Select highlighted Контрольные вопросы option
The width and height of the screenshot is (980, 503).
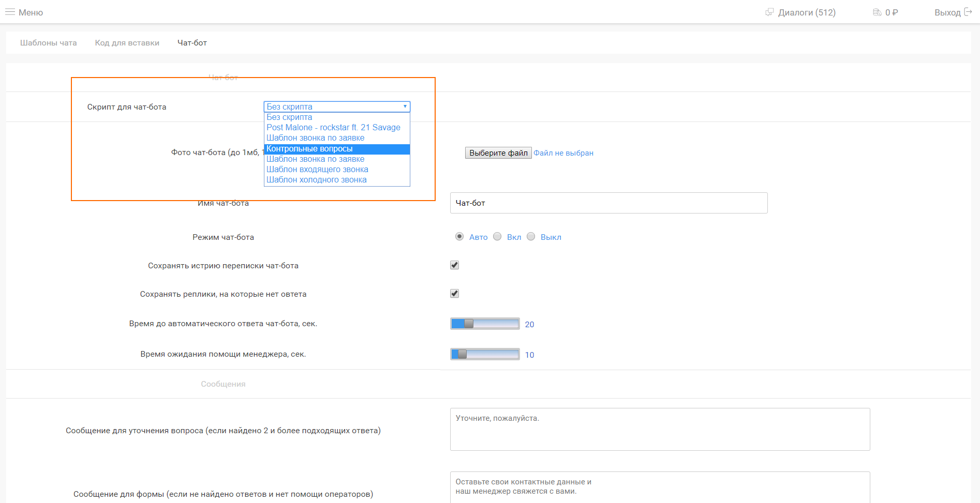337,149
